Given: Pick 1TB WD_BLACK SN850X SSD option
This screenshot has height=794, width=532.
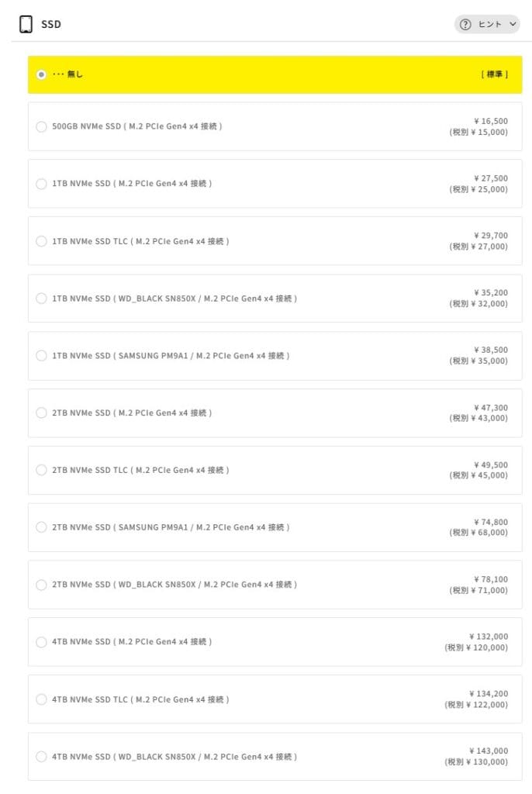Looking at the screenshot, I should tap(42, 299).
